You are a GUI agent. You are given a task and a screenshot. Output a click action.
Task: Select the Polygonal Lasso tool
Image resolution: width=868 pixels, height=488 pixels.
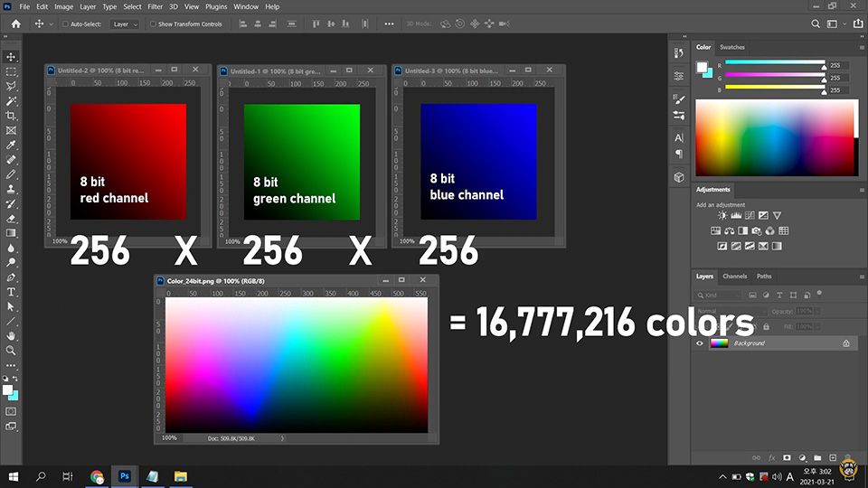pyautogui.click(x=11, y=87)
